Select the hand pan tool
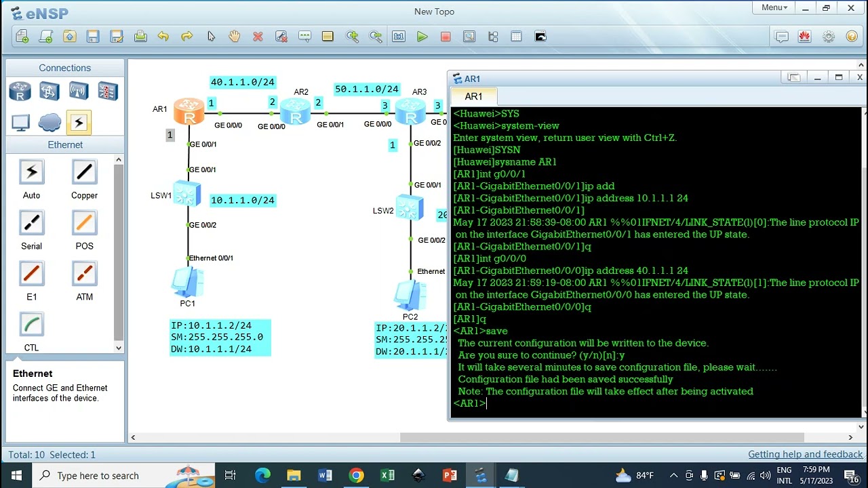Image resolution: width=868 pixels, height=488 pixels. pyautogui.click(x=234, y=37)
